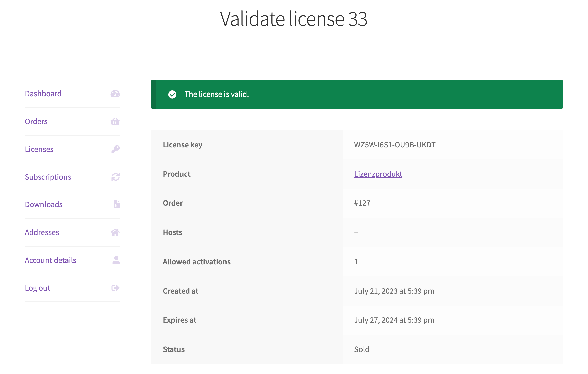This screenshot has height=374, width=588.
Task: Open the Dashboard menu item
Action: click(x=43, y=94)
